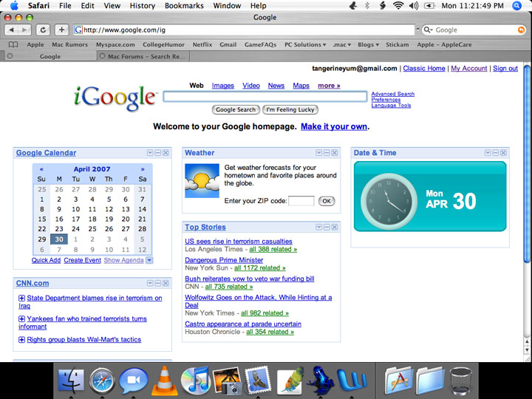This screenshot has height=399, width=532.
Task: Open Blogs bookmarks folder
Action: pyautogui.click(x=368, y=44)
